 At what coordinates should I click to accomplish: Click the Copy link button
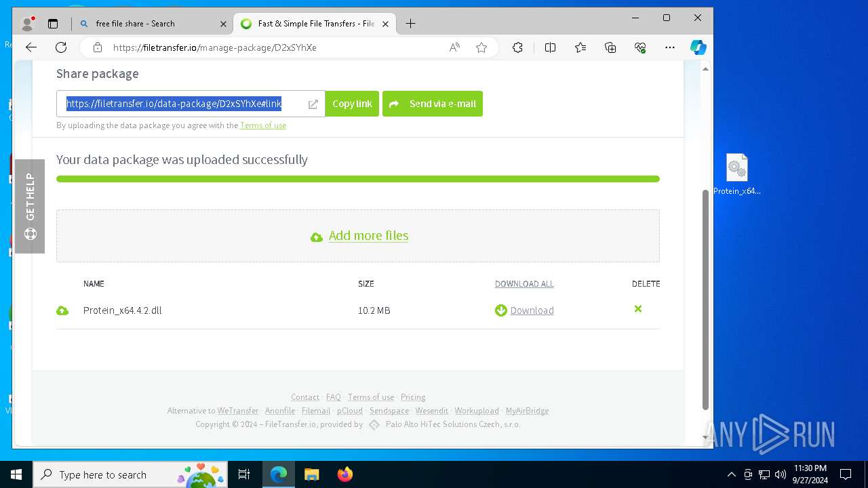(352, 104)
